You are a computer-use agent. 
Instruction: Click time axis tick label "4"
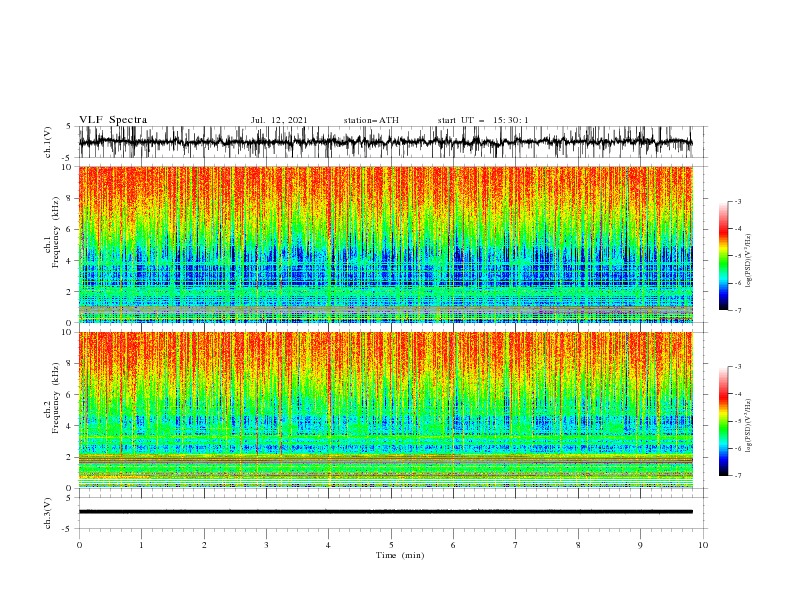(x=329, y=545)
